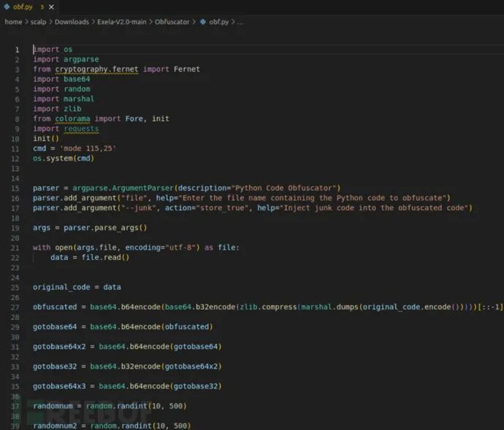Click underlined 'requests' on line 9
The image size is (504, 430).
[x=81, y=129]
